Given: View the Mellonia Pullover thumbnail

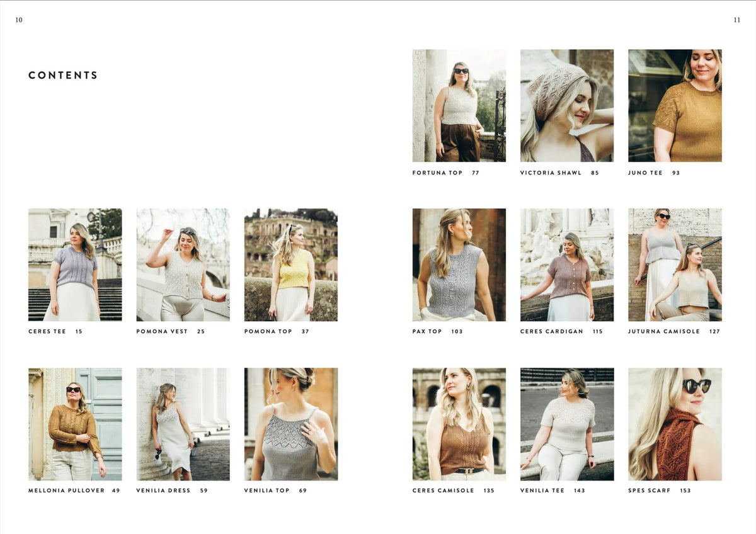Looking at the screenshot, I should (x=74, y=423).
